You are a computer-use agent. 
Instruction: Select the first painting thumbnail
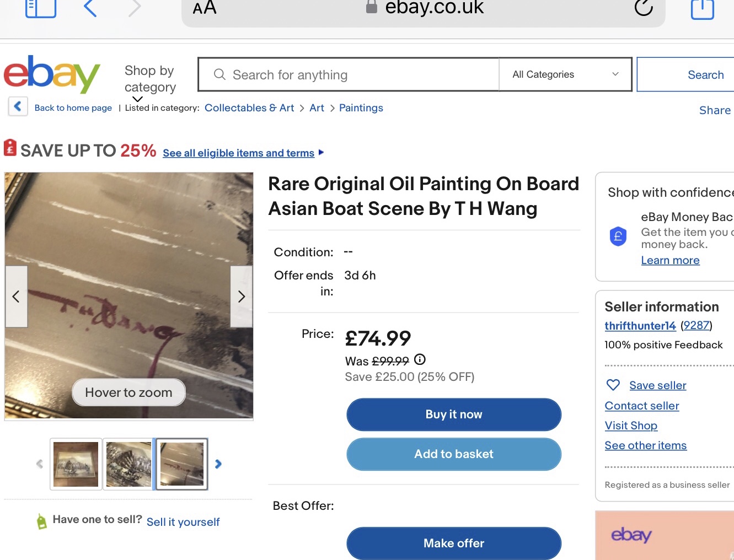coord(76,464)
